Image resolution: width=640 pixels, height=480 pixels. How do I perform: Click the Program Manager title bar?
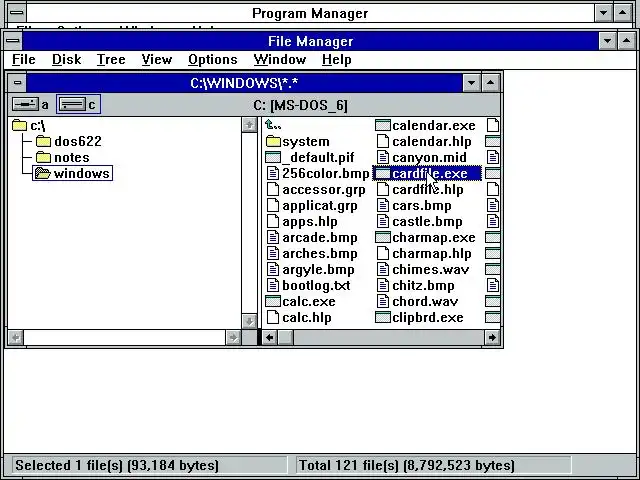click(310, 13)
